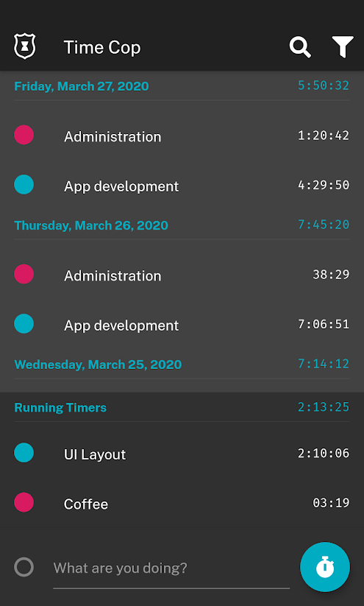Expand Thursday's Administration entry group
This screenshot has width=364, height=606.
click(x=182, y=275)
